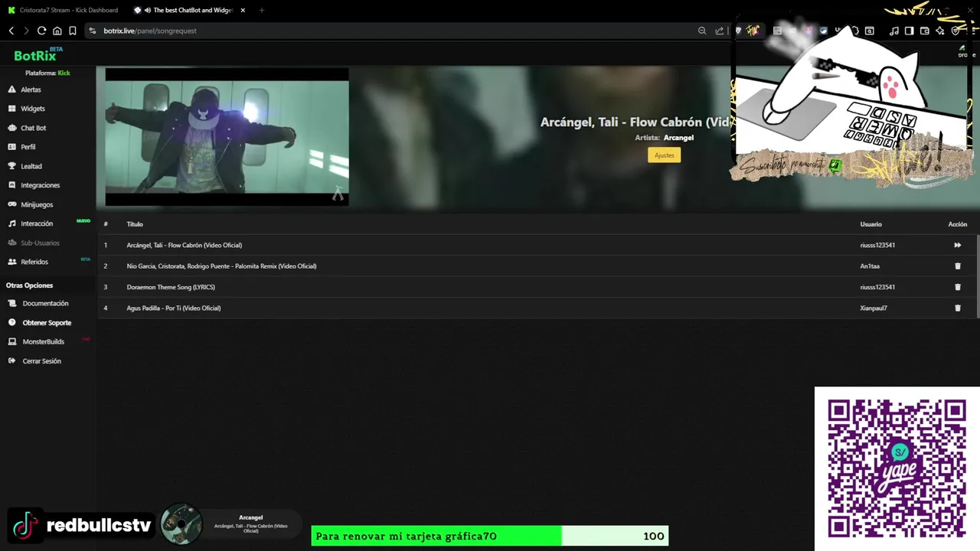The height and width of the screenshot is (551, 980).
Task: Click the Minijuegos gamepad icon
Action: [x=12, y=204]
